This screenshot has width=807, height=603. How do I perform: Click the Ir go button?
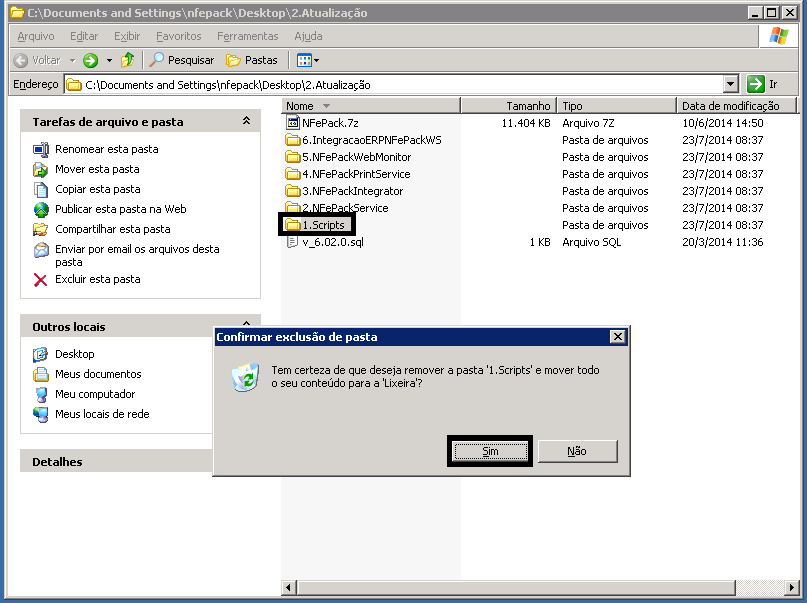(762, 85)
